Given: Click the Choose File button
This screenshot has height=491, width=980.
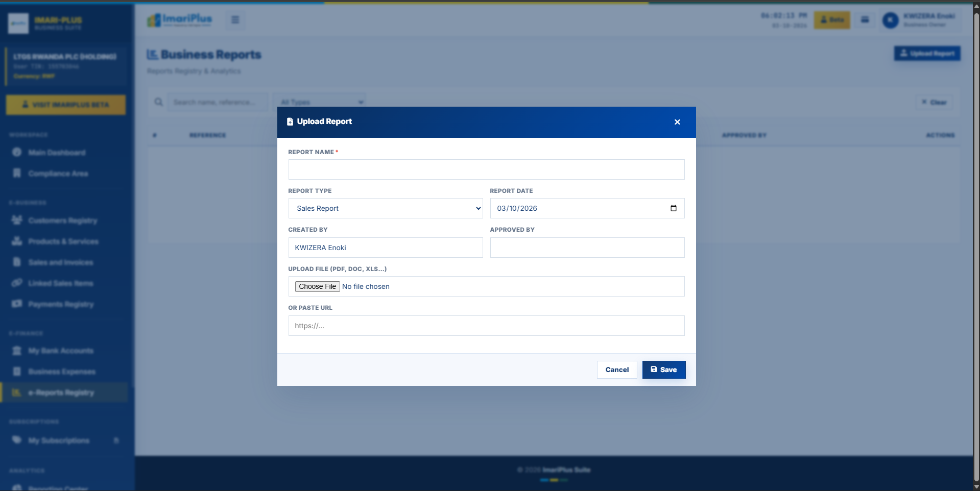Looking at the screenshot, I should tap(318, 286).
